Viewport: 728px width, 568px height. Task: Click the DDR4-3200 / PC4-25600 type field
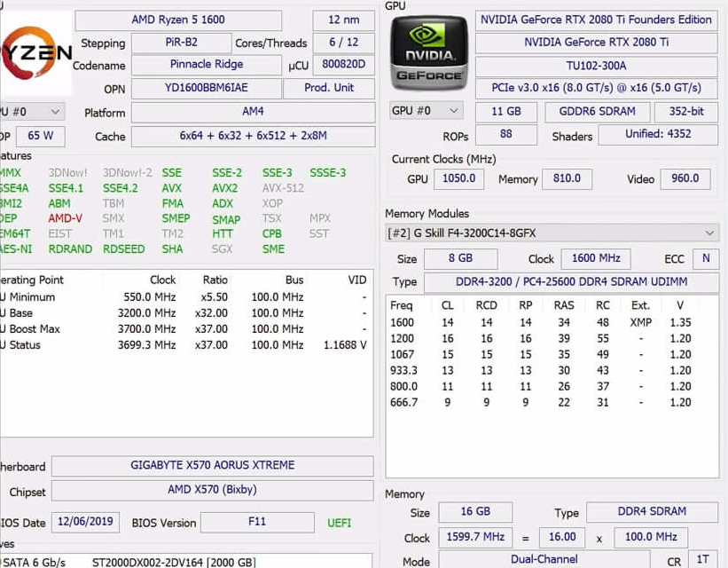pos(571,282)
